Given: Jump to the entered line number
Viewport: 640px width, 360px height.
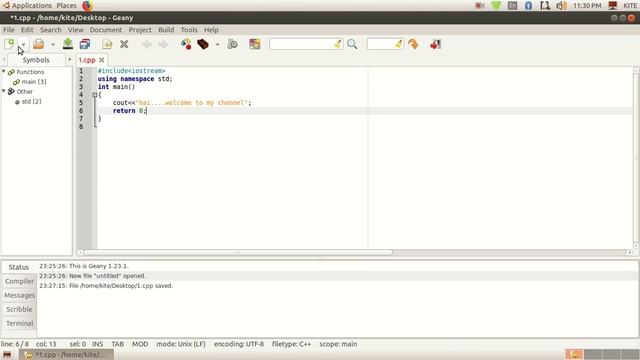Looking at the screenshot, I should [x=413, y=44].
